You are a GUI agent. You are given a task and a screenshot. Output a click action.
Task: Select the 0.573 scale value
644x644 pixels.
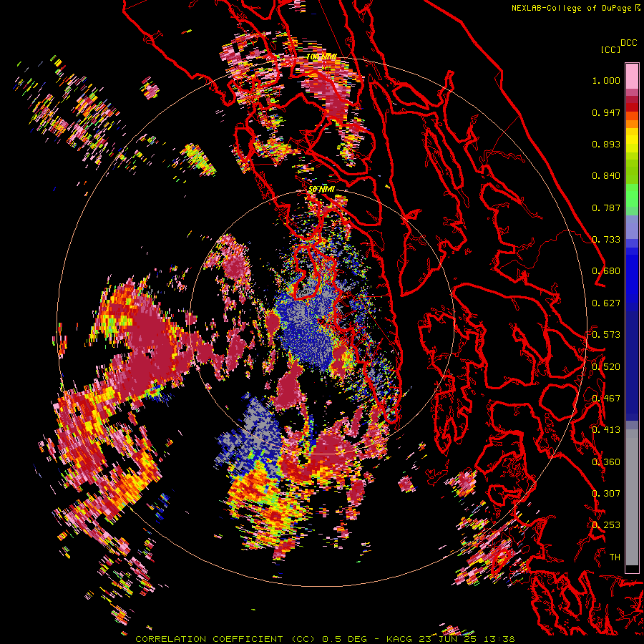pyautogui.click(x=606, y=335)
